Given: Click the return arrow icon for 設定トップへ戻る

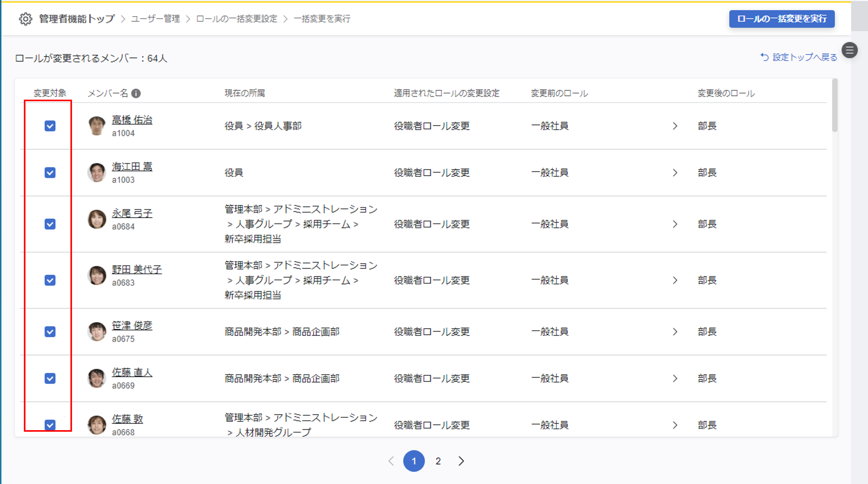Looking at the screenshot, I should point(765,57).
